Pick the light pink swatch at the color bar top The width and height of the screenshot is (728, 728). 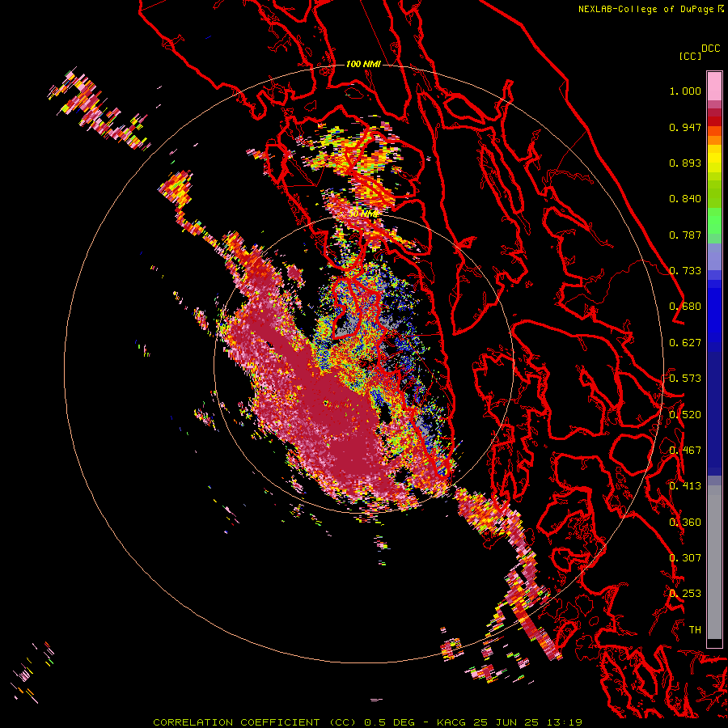714,86
